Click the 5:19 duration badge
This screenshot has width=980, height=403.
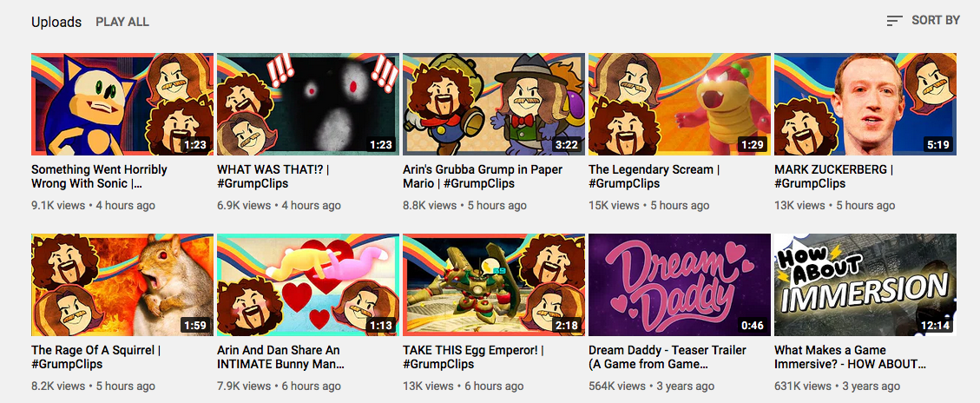click(x=937, y=146)
